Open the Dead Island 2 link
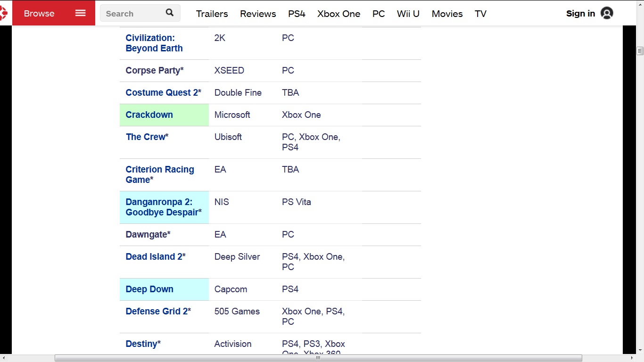The width and height of the screenshot is (644, 362). pos(154,256)
